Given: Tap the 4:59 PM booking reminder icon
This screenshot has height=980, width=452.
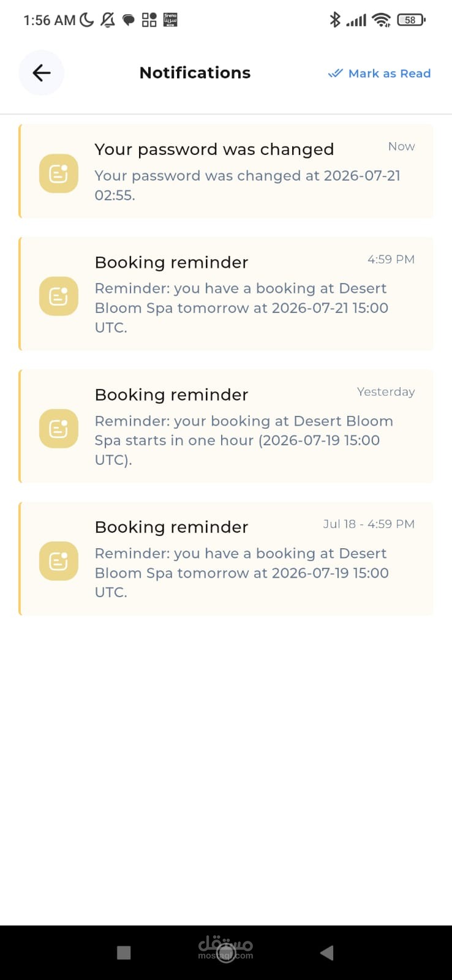Looking at the screenshot, I should point(59,296).
